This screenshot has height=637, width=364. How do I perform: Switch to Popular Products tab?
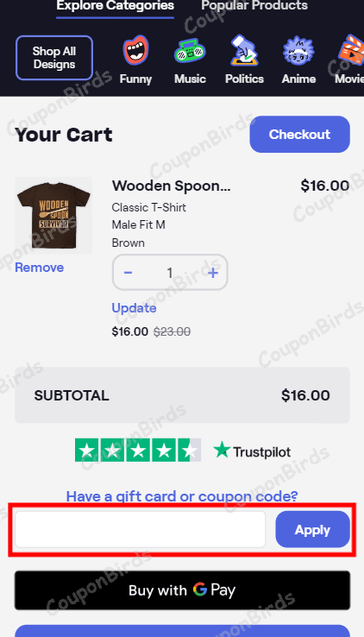coord(254,6)
